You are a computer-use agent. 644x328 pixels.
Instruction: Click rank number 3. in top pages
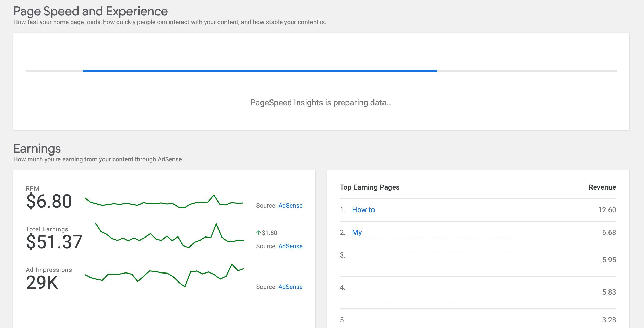343,255
